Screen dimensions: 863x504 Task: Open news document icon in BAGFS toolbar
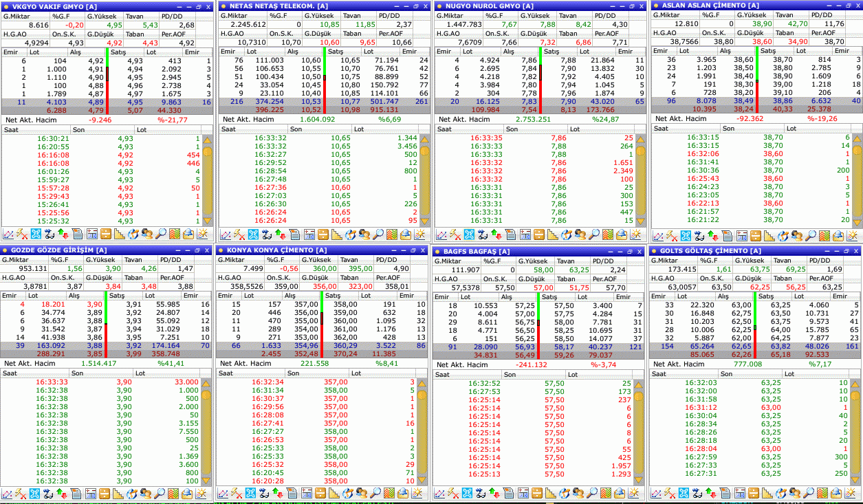coord(509,493)
